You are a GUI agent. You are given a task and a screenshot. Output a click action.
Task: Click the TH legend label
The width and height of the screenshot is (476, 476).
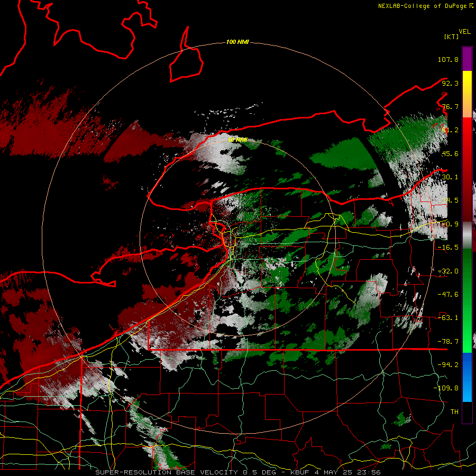454,412
